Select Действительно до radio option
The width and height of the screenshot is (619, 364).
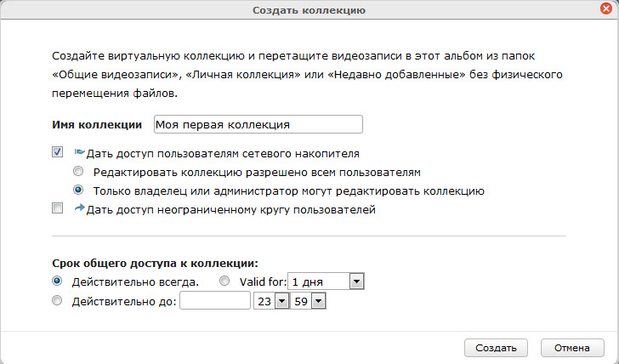[x=57, y=300]
